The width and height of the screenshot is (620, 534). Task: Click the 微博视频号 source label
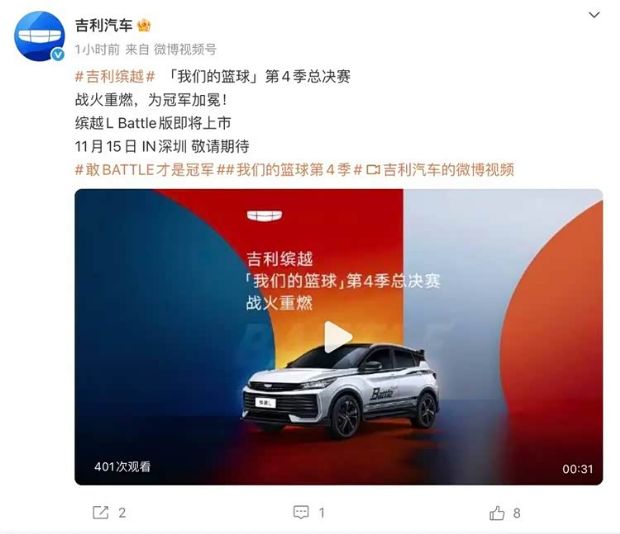coord(185,49)
